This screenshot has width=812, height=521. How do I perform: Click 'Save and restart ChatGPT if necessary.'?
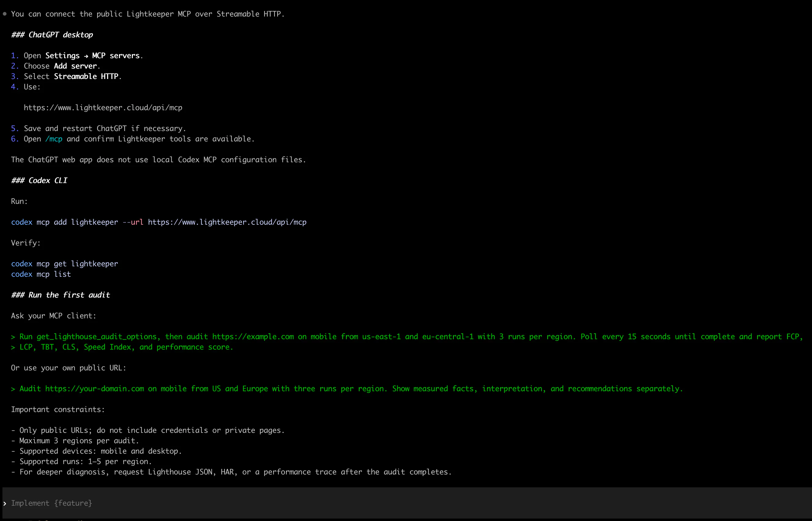click(105, 129)
